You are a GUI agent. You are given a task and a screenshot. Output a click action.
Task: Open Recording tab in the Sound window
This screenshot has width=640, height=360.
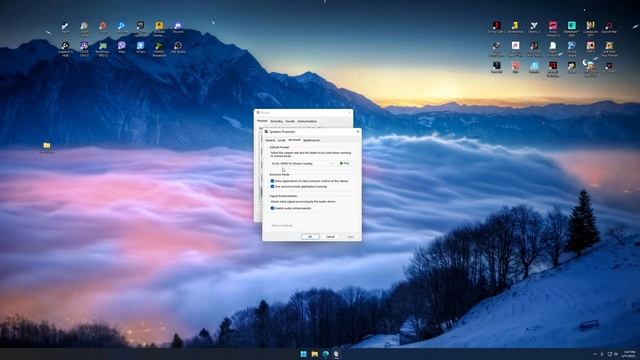coord(276,121)
